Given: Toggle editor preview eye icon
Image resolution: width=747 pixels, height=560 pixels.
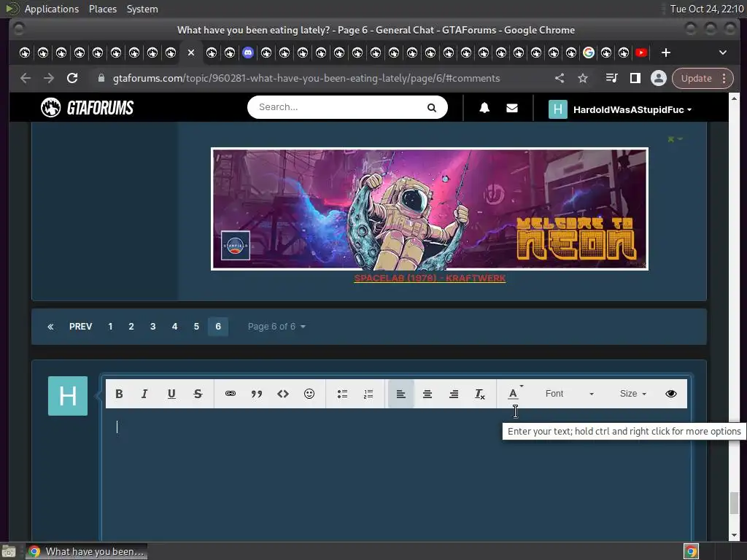Looking at the screenshot, I should coord(671,394).
